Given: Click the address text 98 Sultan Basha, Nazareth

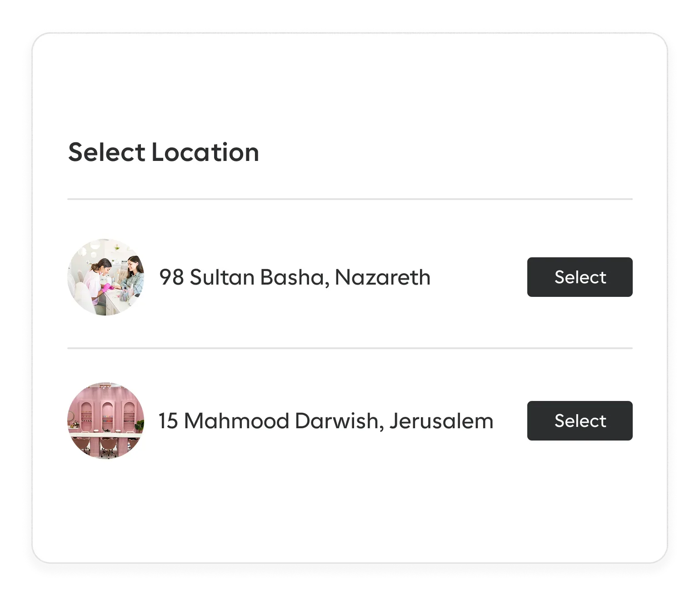Looking at the screenshot, I should point(294,277).
